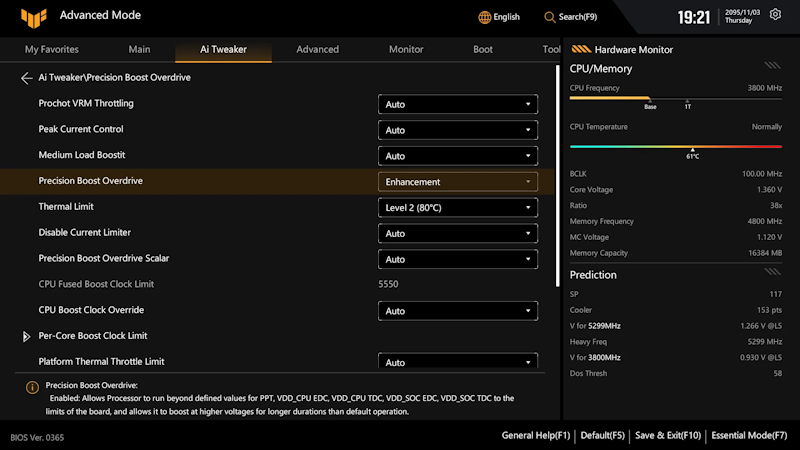Click Save & Exit(F10)

coord(668,435)
